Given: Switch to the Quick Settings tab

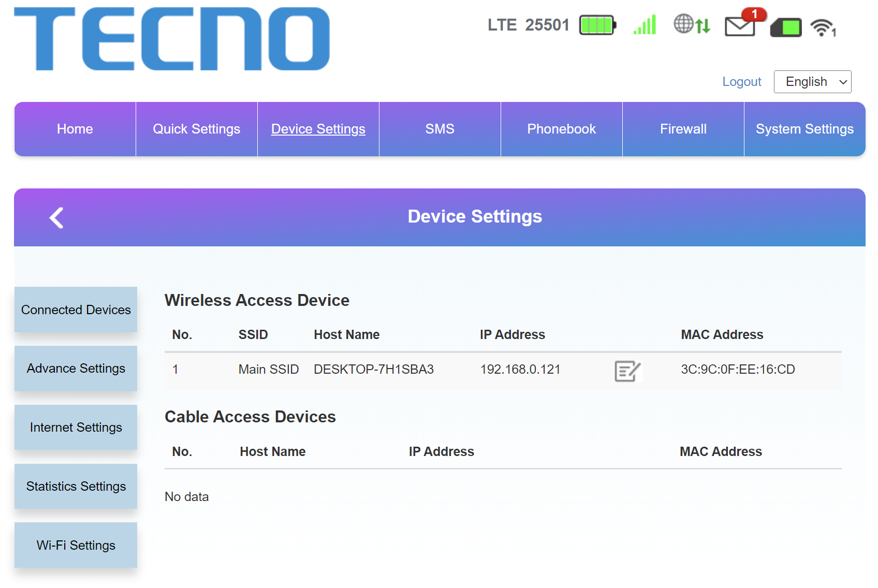Looking at the screenshot, I should click(197, 129).
